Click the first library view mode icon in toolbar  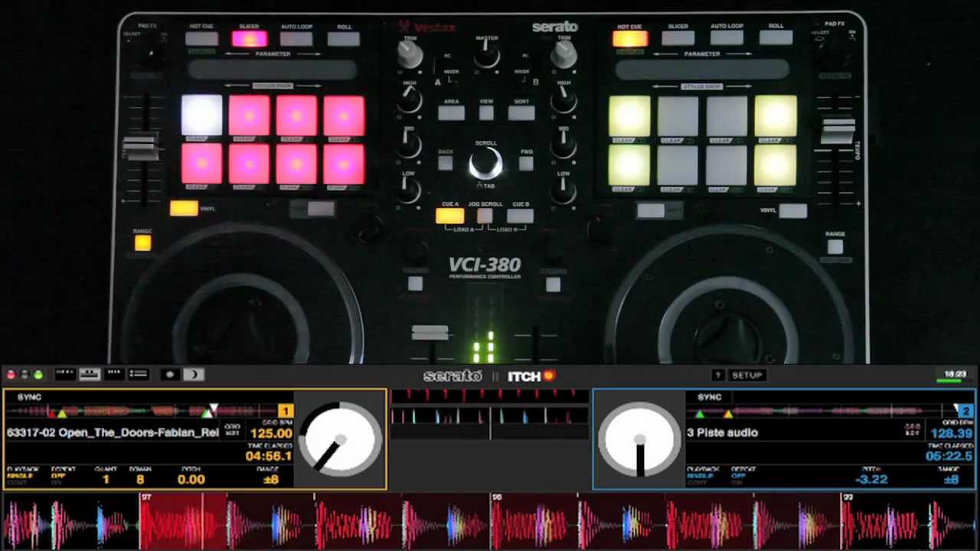pyautogui.click(x=65, y=374)
